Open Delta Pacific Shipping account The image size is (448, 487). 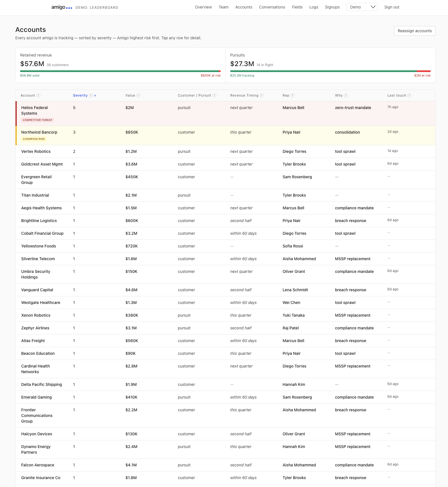pyautogui.click(x=225, y=384)
